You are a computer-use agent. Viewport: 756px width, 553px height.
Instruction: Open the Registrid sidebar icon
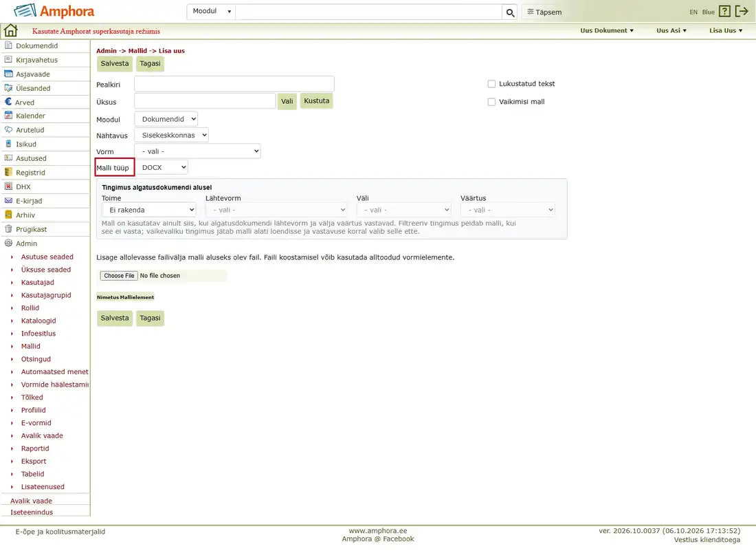coord(8,172)
